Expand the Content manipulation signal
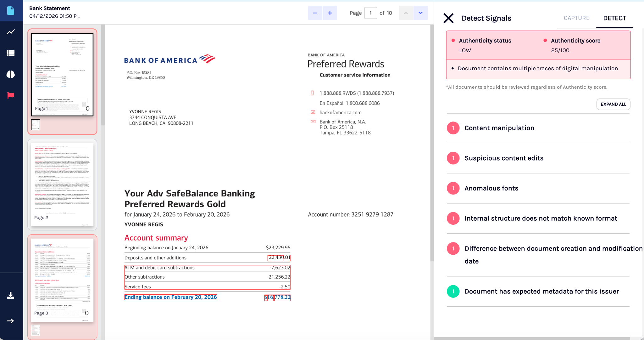Screen dimensions: 644x340 tap(538, 128)
